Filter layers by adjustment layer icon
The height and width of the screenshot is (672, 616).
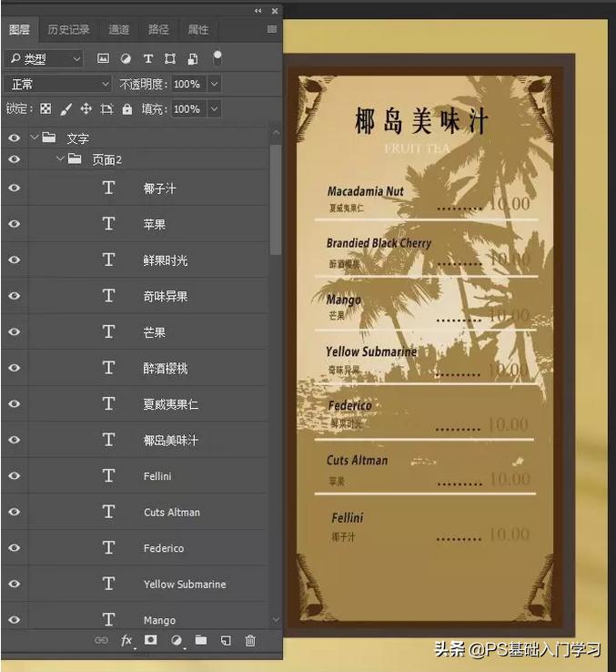(126, 58)
